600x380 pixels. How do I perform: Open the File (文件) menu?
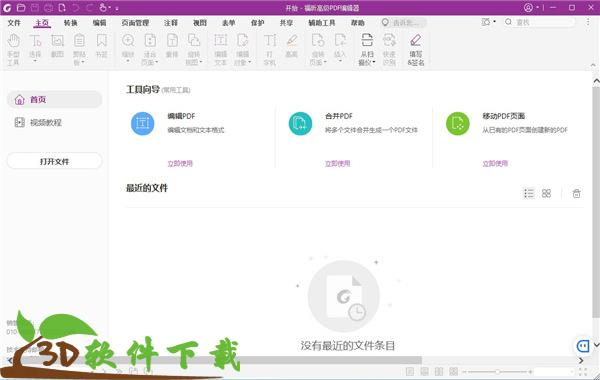[14, 23]
